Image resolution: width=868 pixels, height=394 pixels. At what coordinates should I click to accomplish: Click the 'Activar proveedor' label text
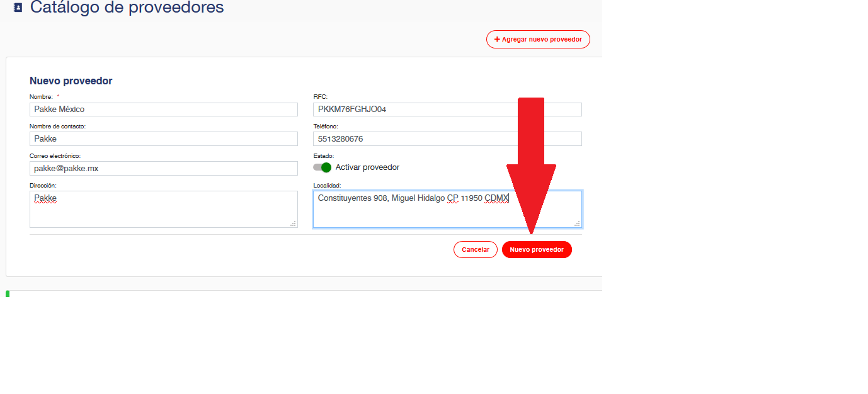point(367,167)
